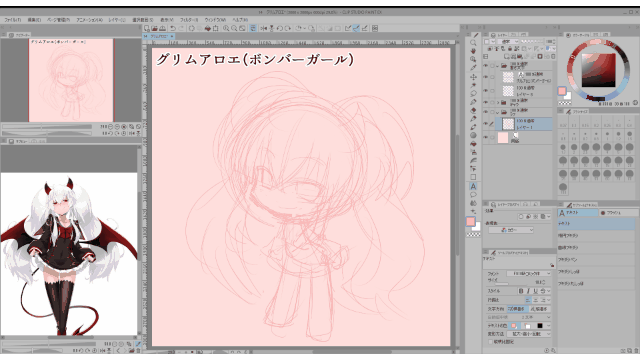Select the Zoom magnifier tool
The width and height of the screenshot is (640, 360).
coord(473,42)
